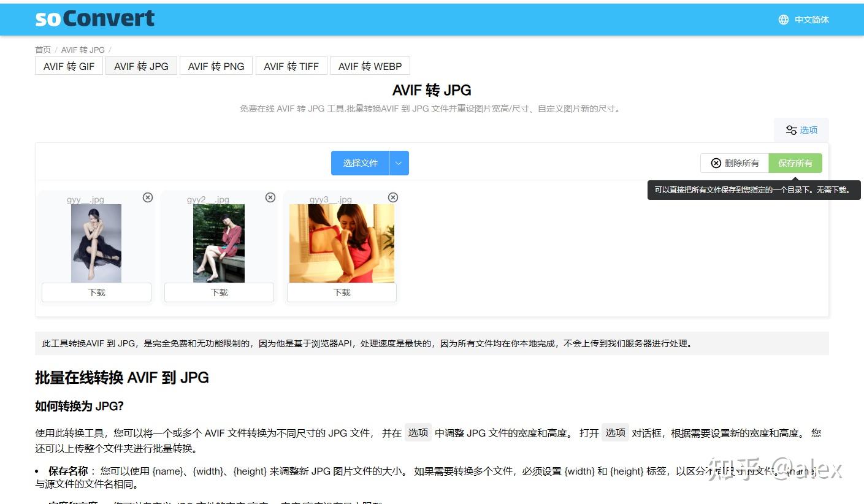The height and width of the screenshot is (504, 864).
Task: Switch to the AVIF 转 TIFF tab
Action: [x=291, y=66]
